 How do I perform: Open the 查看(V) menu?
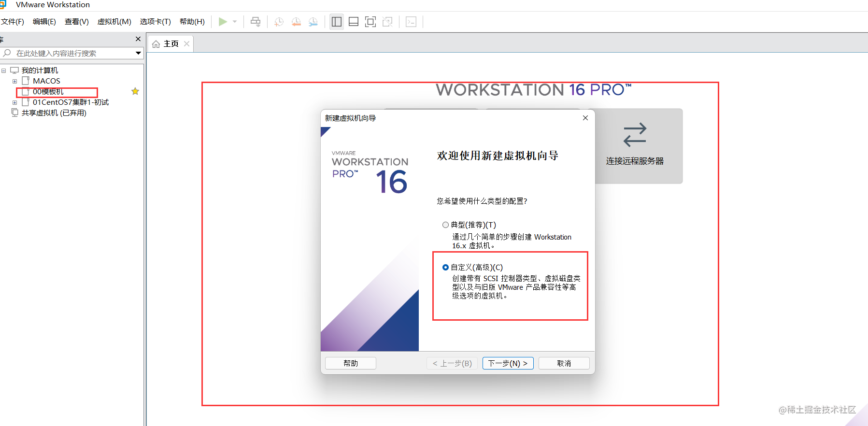[77, 22]
